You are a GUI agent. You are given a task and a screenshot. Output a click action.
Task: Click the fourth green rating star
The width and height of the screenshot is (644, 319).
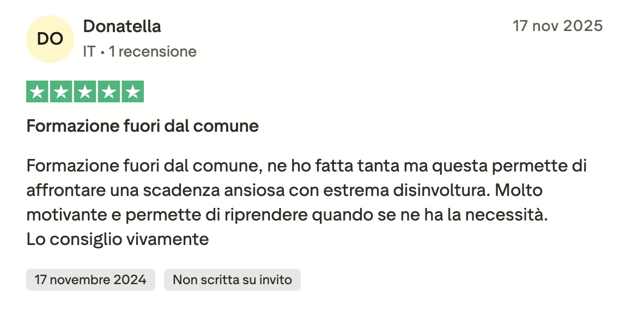[x=108, y=91]
